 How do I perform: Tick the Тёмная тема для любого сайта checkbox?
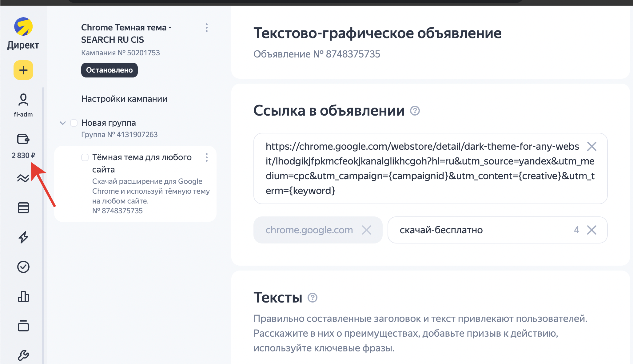pos(85,157)
